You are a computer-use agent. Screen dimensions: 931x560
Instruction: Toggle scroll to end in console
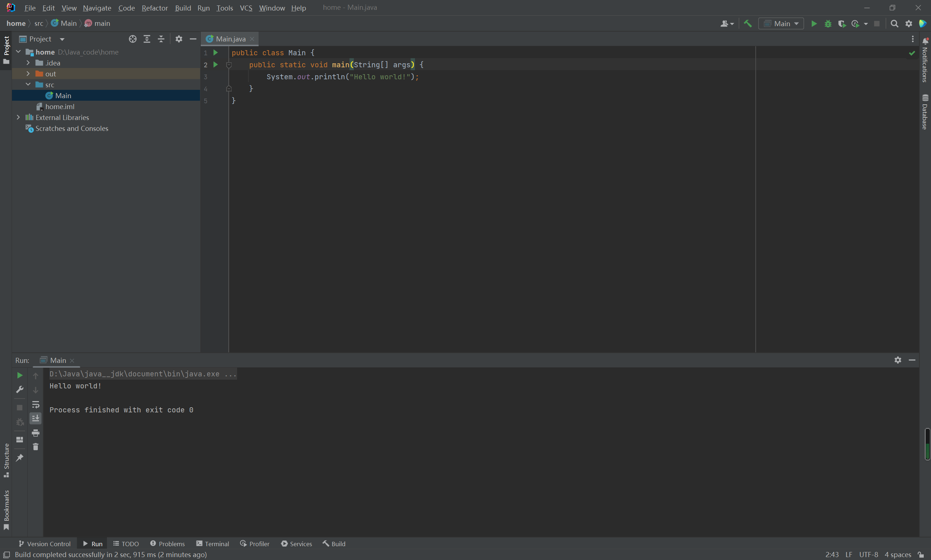36,418
